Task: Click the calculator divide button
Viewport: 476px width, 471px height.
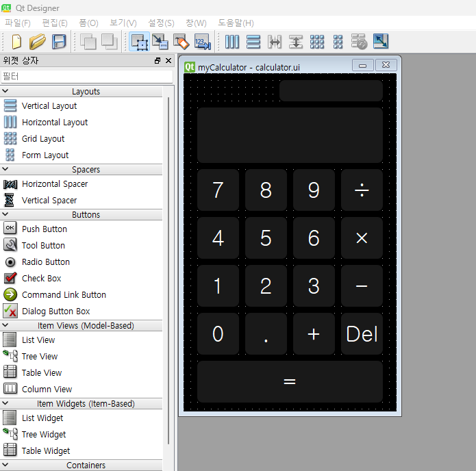Action: 362,190
